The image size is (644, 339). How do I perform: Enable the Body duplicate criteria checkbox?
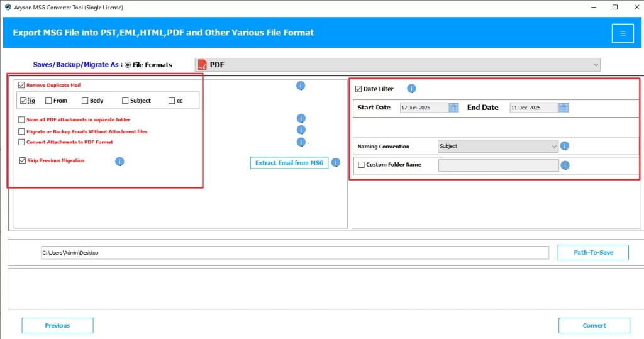[85, 101]
